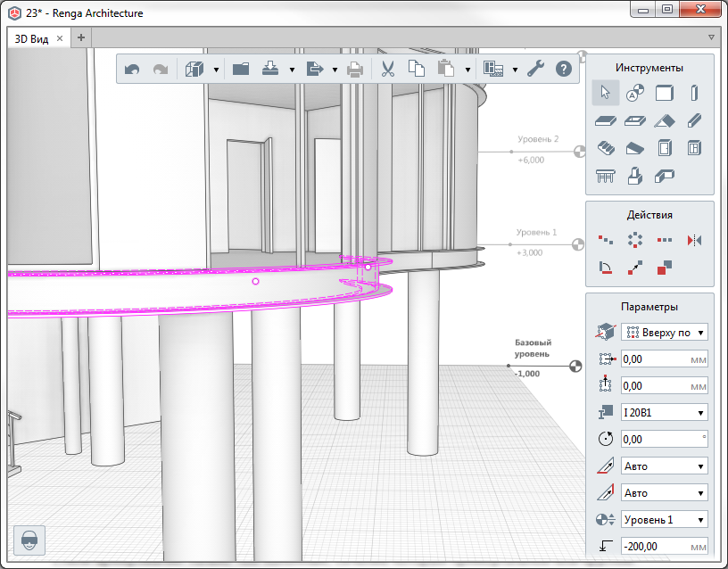Select the Column tool
This screenshot has width=728, height=569.
[x=695, y=93]
